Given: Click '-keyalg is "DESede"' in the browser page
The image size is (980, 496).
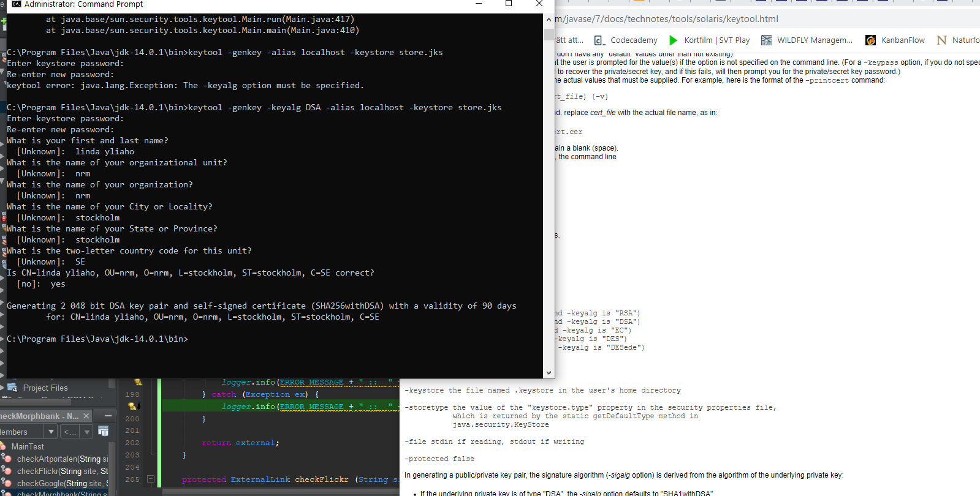Looking at the screenshot, I should tap(601, 347).
